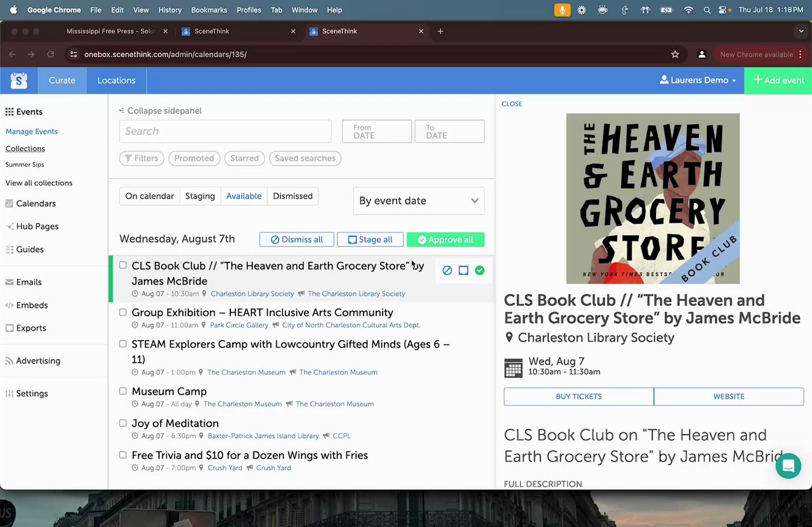Show the Staging events tab
The image size is (812, 527).
200,197
